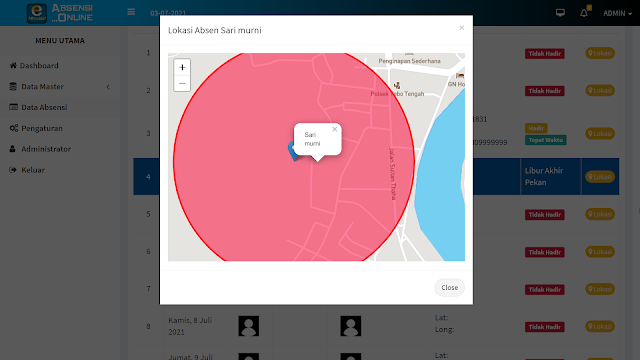Click the Data Master chevron arrow
The height and width of the screenshot is (360, 640).
(x=108, y=87)
